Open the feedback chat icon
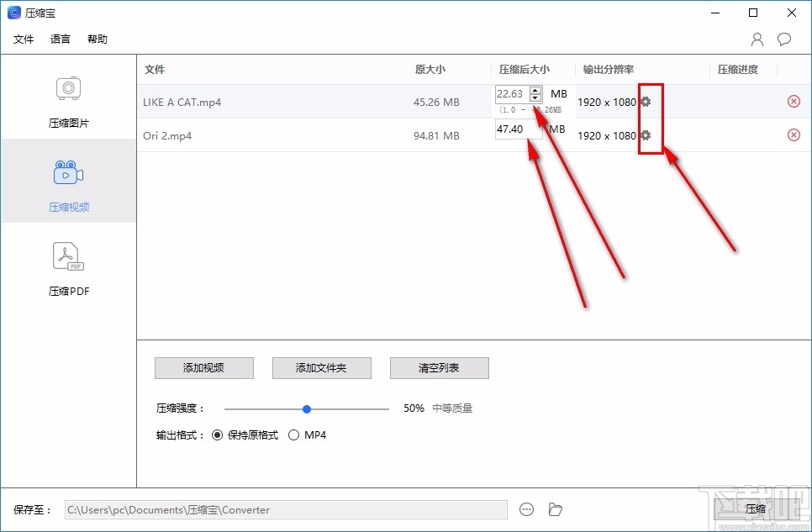The height and width of the screenshot is (532, 812). (x=784, y=39)
